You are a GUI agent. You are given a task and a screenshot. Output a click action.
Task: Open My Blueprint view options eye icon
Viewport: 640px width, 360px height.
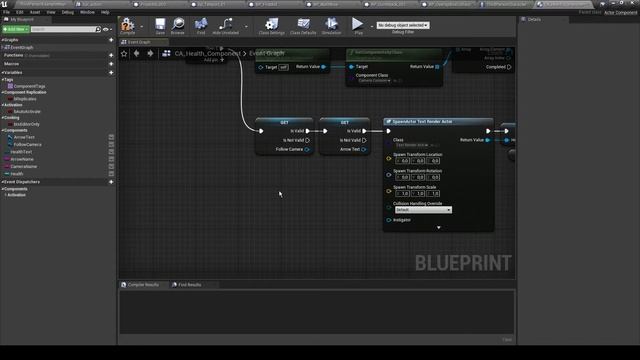pyautogui.click(x=106, y=29)
